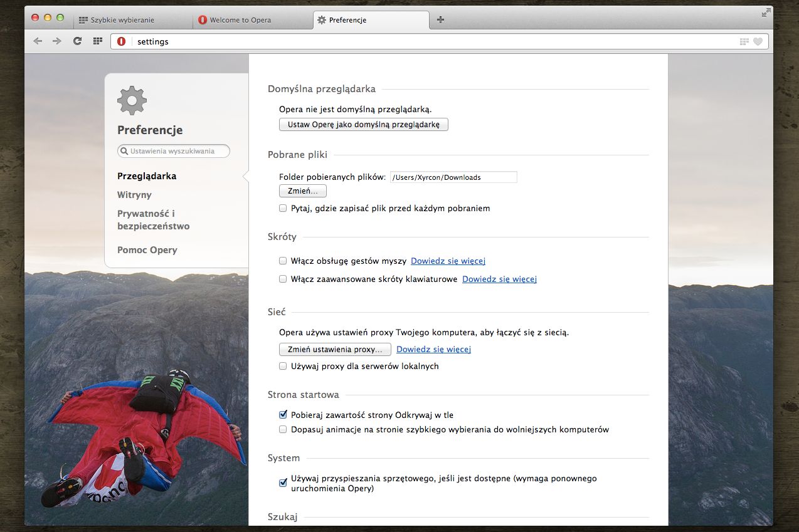Open a new tab with plus button

[x=440, y=20]
